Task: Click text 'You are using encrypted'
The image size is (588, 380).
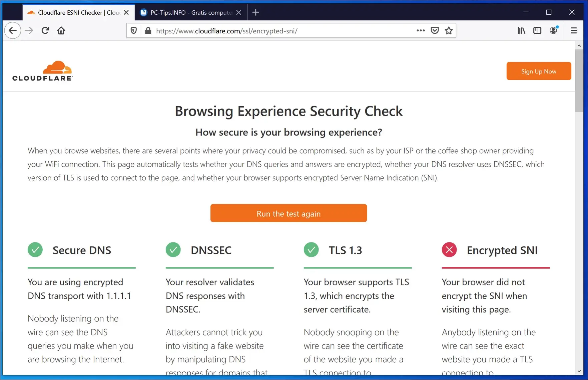Action: [x=75, y=282]
